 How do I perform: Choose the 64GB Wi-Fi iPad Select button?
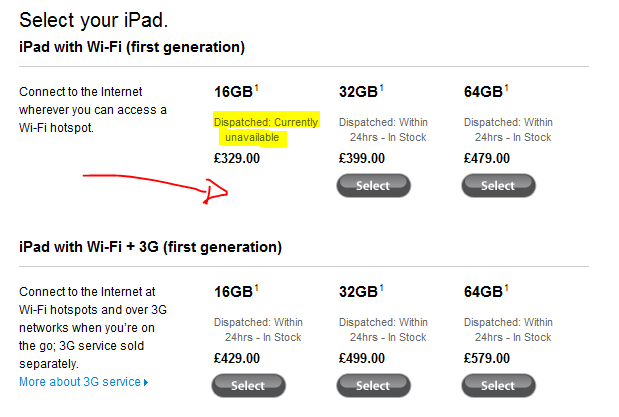tap(499, 186)
